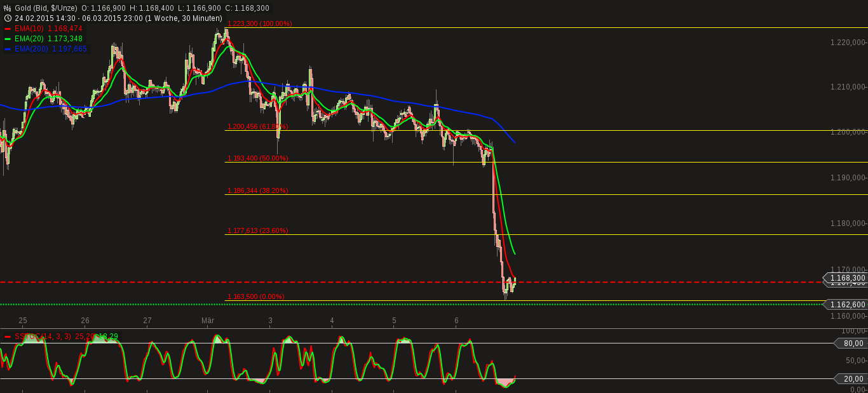The image size is (868, 393).
Task: Click the red dash marker for EMA(10)
Action: (x=8, y=29)
